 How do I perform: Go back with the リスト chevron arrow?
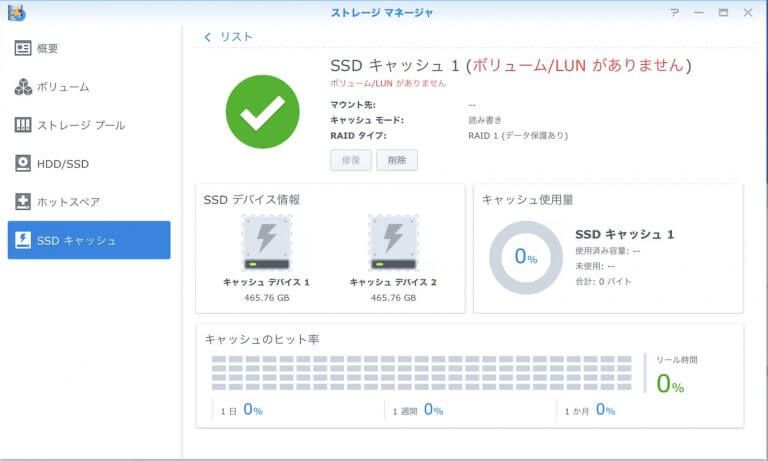click(x=208, y=37)
